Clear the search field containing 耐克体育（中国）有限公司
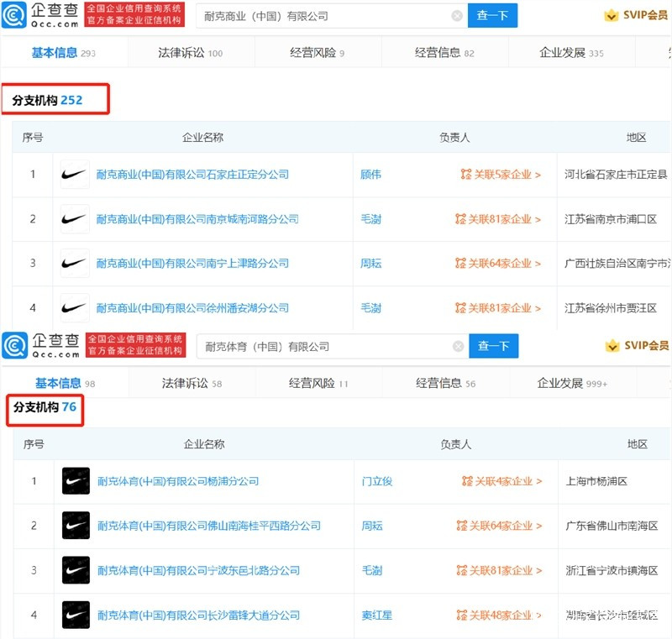The image size is (672, 639). 458,346
